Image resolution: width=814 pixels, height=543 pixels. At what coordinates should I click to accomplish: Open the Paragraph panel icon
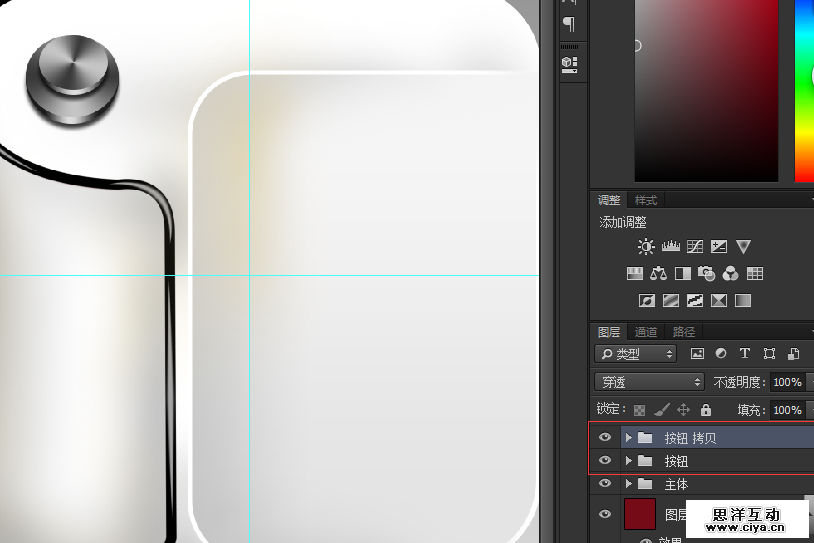(569, 23)
